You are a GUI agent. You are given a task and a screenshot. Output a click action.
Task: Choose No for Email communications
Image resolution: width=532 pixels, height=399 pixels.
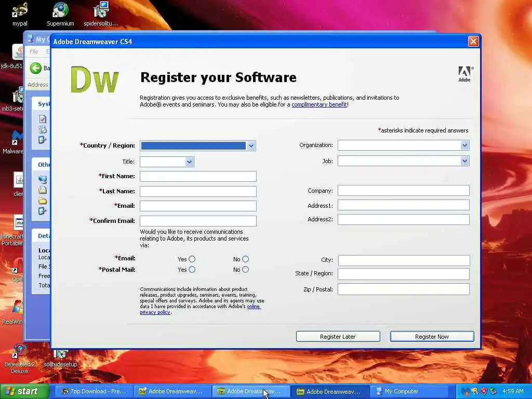pos(245,259)
